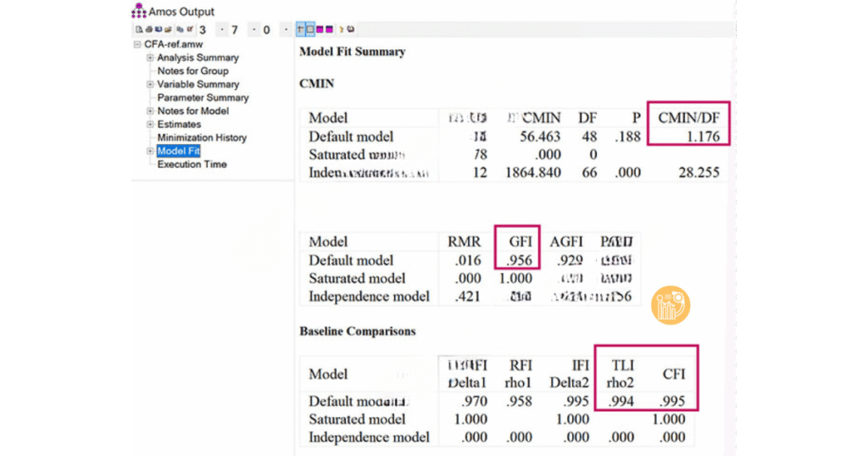Select Execution Time in the tree

click(192, 164)
